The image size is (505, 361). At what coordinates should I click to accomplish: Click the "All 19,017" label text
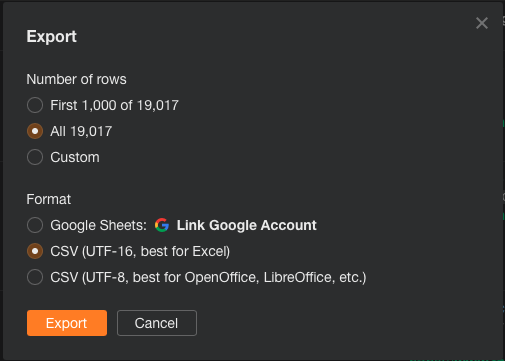[x=81, y=131]
